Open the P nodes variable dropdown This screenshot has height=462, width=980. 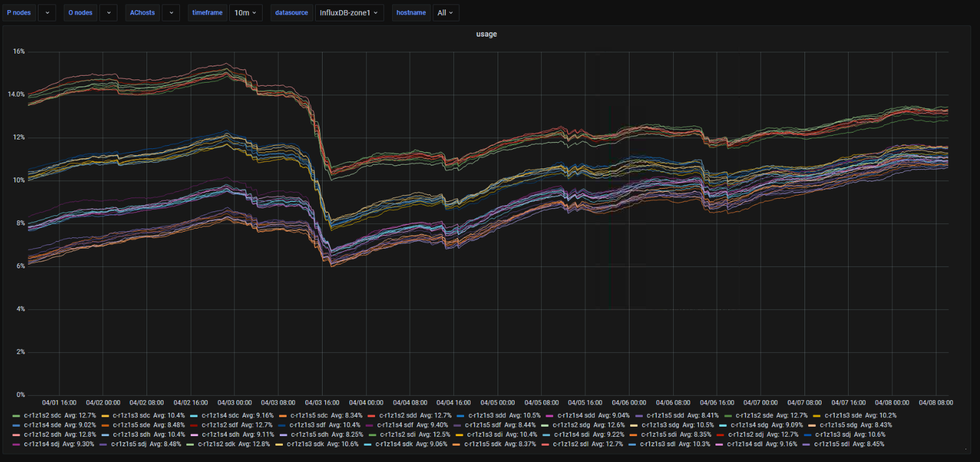(47, 13)
